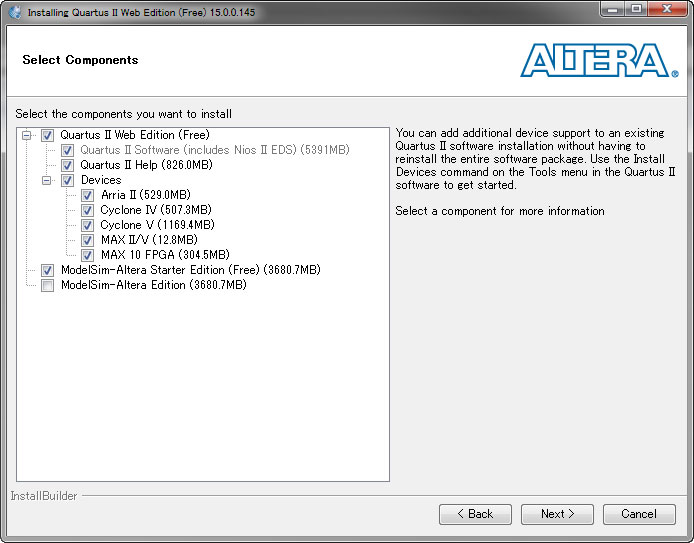This screenshot has width=694, height=543.
Task: Collapse Quartus II Web Edition tree node
Action: (27, 135)
